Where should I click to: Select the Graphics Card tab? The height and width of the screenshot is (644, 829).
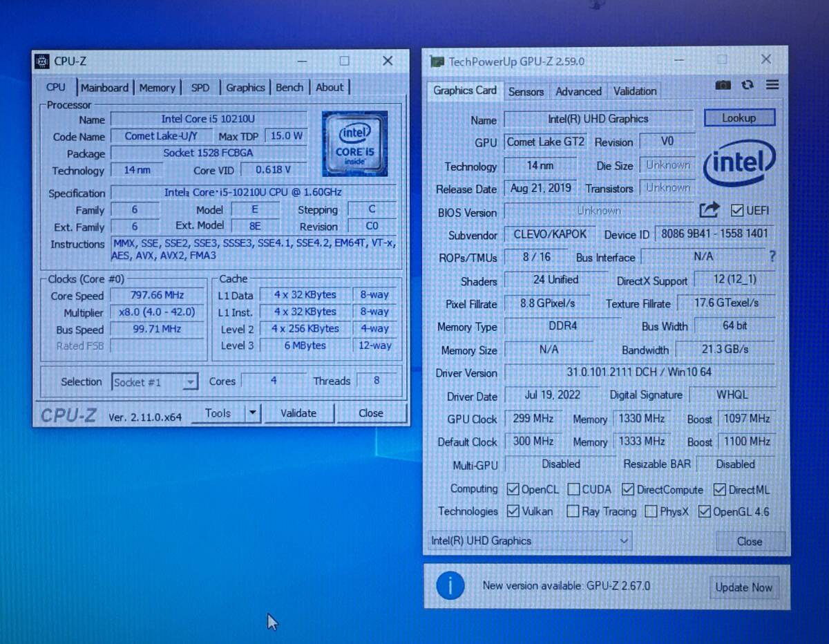pyautogui.click(x=465, y=91)
